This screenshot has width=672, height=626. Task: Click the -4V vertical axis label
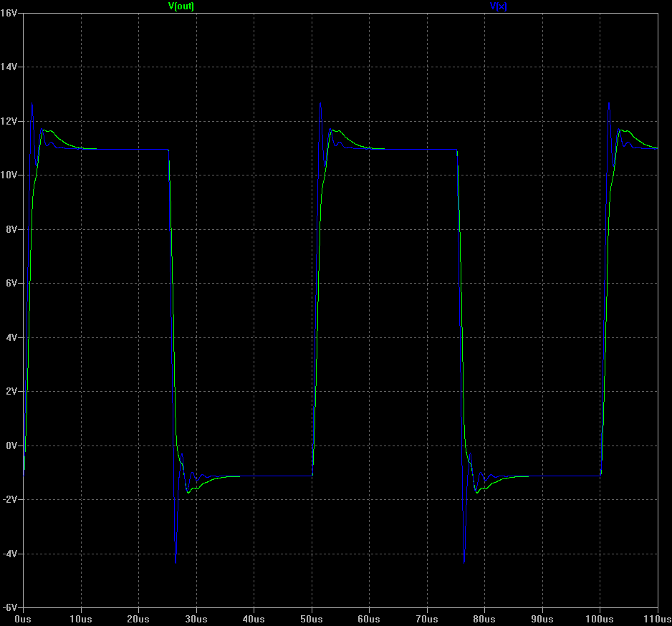(10, 554)
